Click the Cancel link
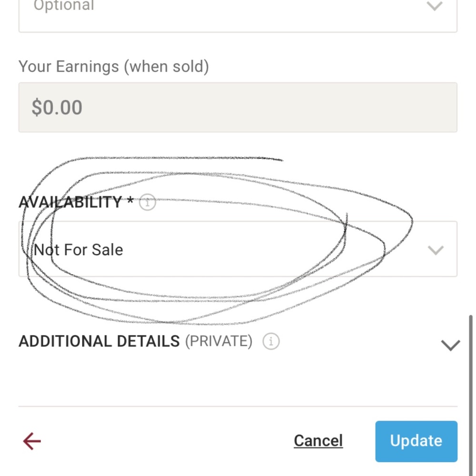Viewport: 476px width, 476px height. pyautogui.click(x=318, y=441)
